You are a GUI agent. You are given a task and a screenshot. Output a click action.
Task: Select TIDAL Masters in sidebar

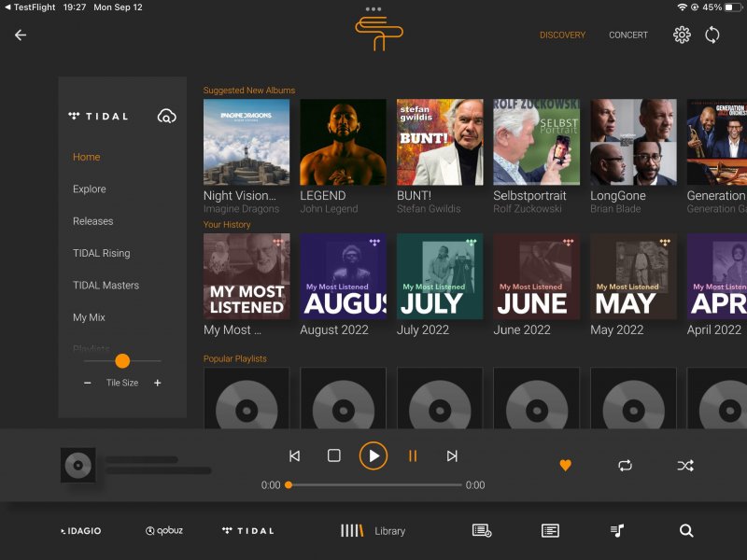[106, 286]
